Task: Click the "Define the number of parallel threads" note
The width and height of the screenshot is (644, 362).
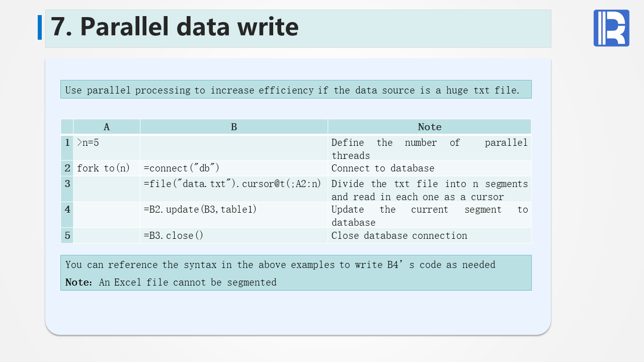Action: coord(430,149)
